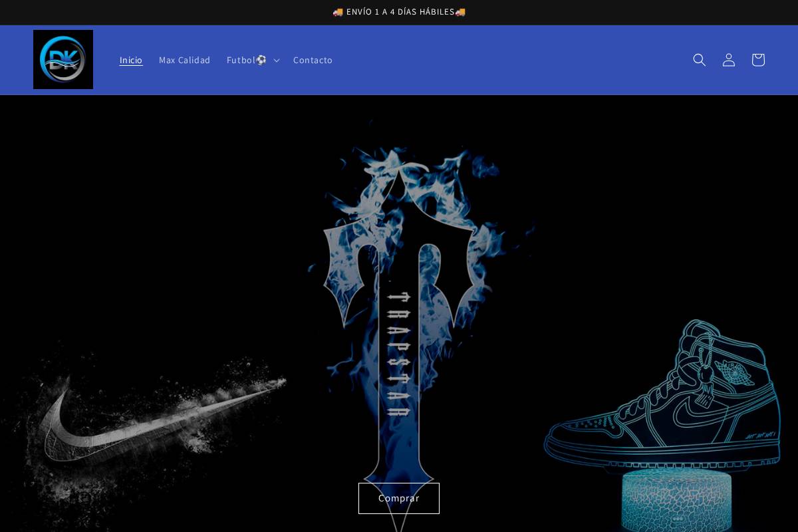Click the magnifying glass to search products

[x=700, y=60]
